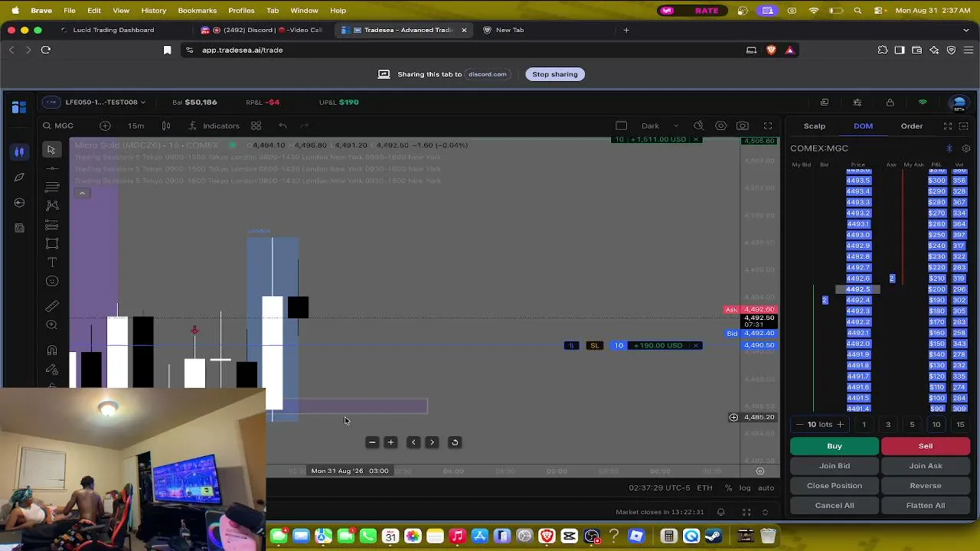Open quick search icon on chart toolbar

click(698, 126)
